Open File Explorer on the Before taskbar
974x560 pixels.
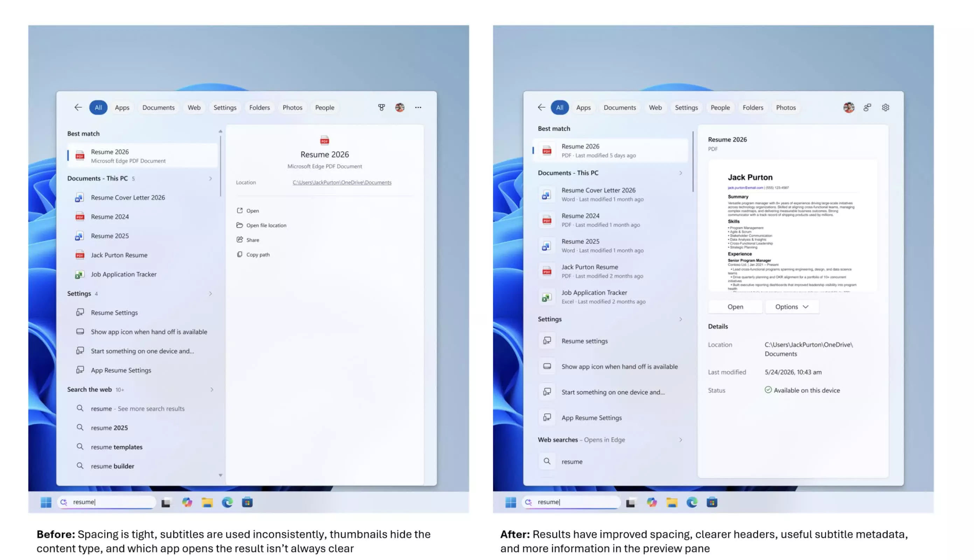207,502
